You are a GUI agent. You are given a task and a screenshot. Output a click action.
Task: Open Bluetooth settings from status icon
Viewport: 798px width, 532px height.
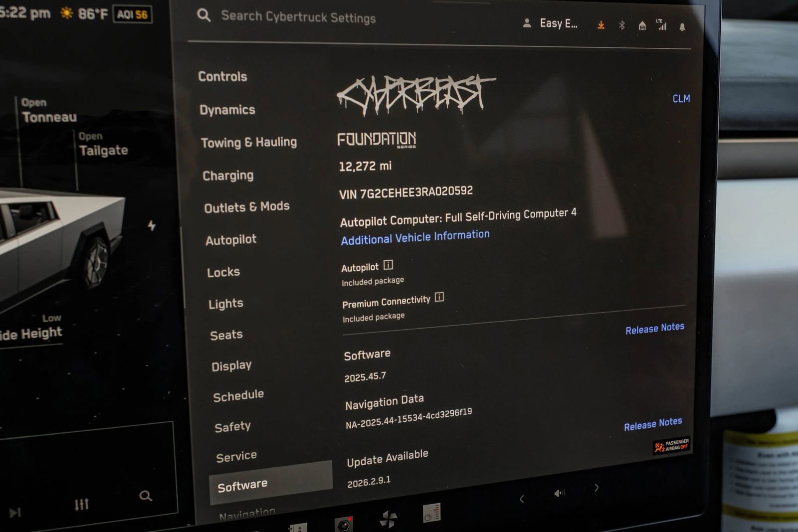pos(622,25)
